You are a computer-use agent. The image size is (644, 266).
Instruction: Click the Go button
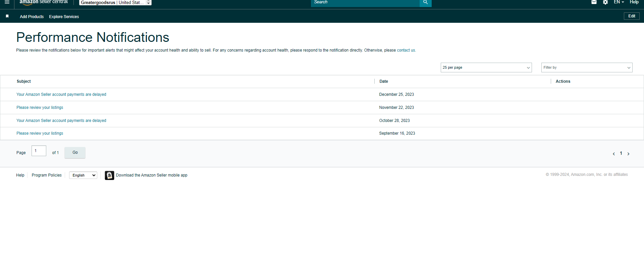(x=75, y=152)
